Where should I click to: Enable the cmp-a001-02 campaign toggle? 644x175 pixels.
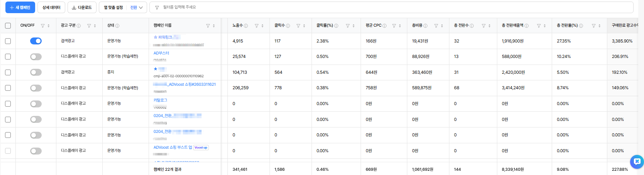[36, 72]
